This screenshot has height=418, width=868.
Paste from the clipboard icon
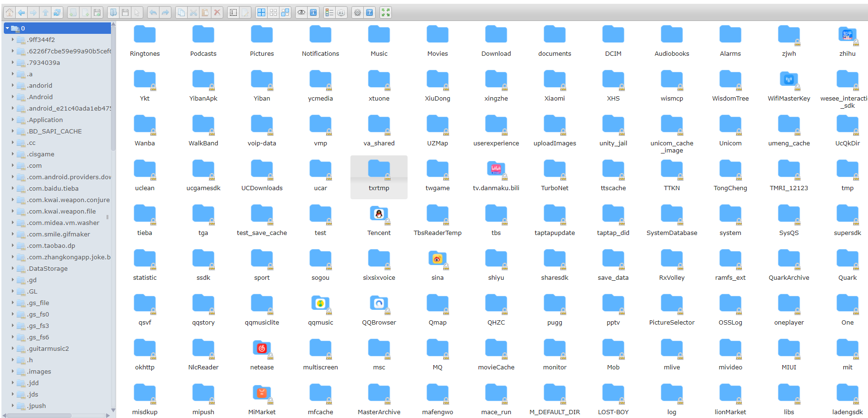[205, 12]
